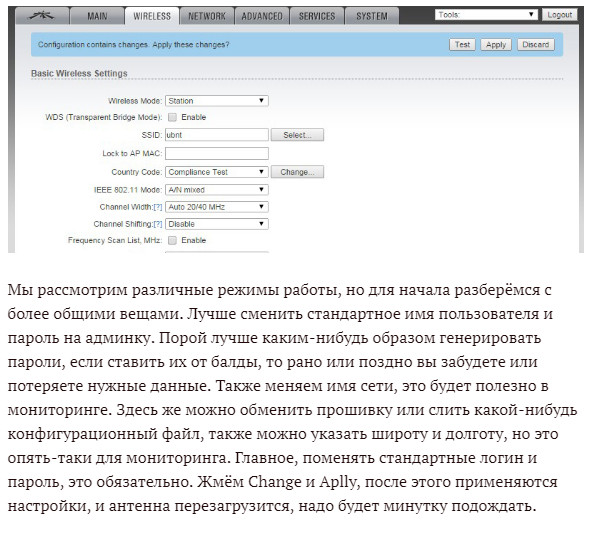Screen dimensions: 596x541
Task: Open Channel Width help [?] link
Action: coord(158,207)
